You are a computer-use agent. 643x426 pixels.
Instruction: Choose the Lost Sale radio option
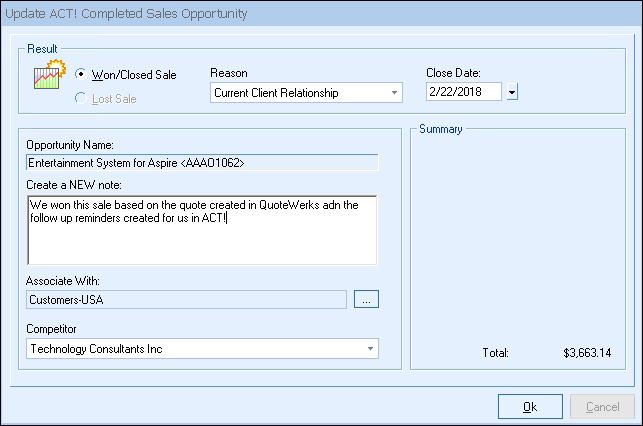coord(81,98)
